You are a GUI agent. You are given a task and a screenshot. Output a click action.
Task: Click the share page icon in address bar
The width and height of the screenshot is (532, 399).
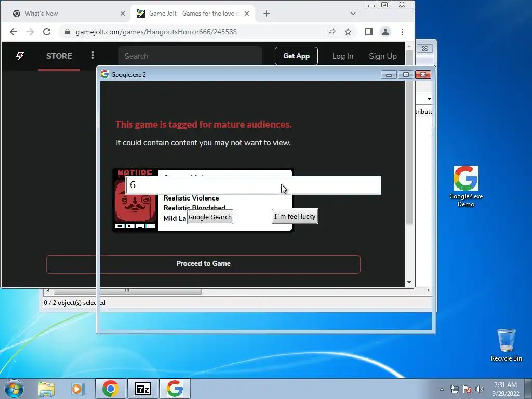tap(331, 32)
